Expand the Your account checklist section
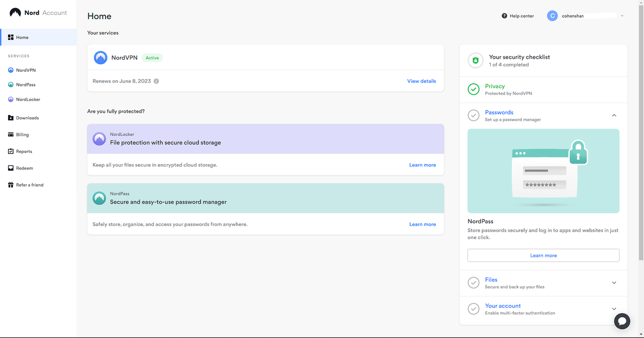The width and height of the screenshot is (644, 338). (614, 309)
